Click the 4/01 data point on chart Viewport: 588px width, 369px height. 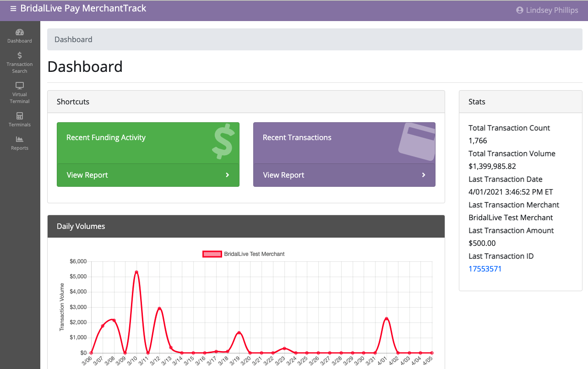click(387, 319)
